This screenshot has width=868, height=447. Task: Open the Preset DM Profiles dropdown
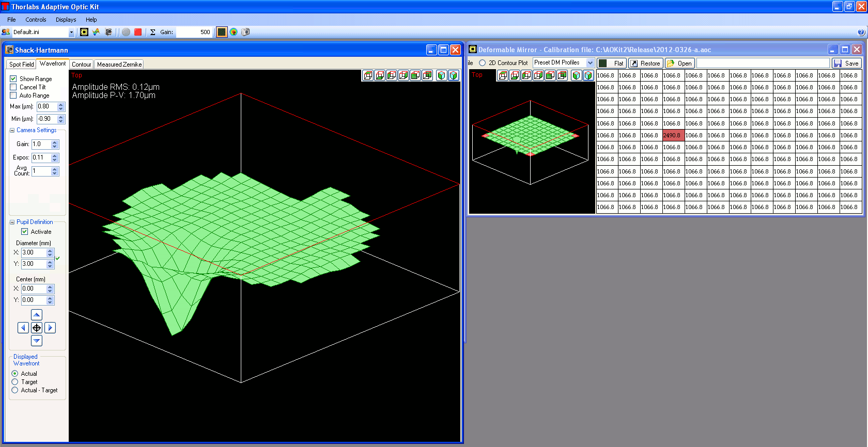590,62
